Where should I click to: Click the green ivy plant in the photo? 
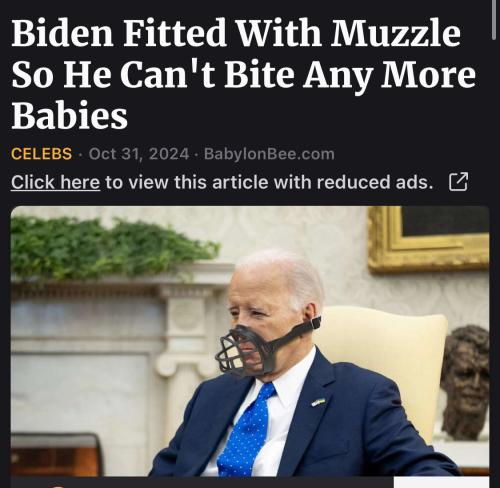(x=113, y=247)
